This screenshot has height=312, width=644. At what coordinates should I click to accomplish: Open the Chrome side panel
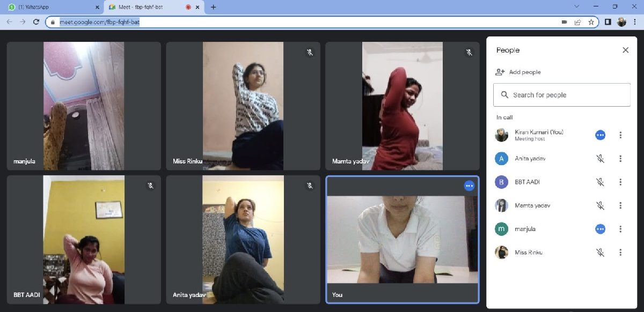[x=608, y=22]
